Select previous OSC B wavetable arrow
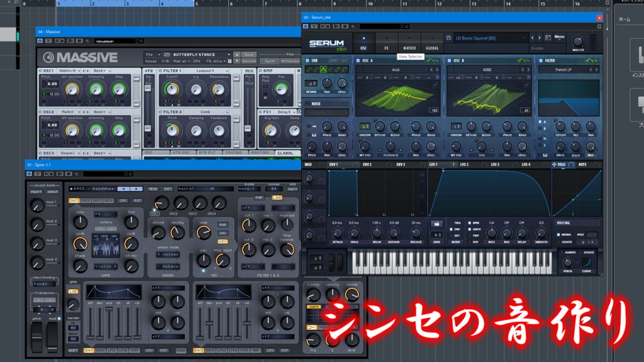 coord(523,70)
